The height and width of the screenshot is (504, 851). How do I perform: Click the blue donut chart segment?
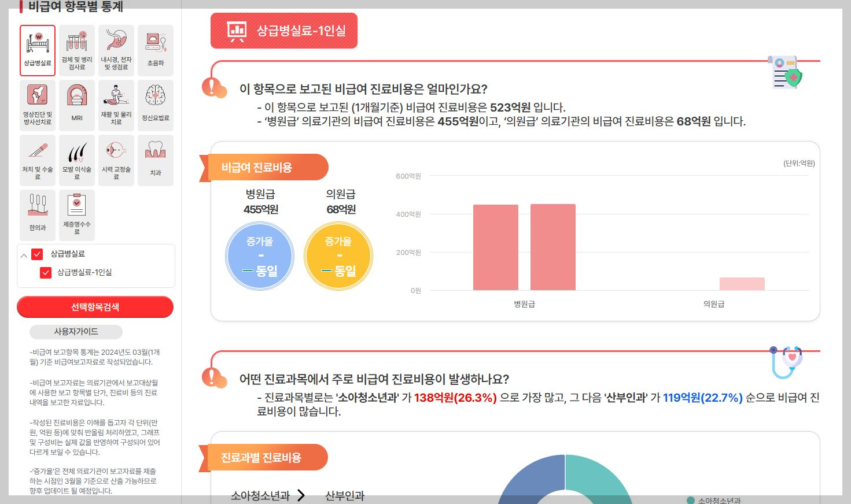[x=531, y=479]
